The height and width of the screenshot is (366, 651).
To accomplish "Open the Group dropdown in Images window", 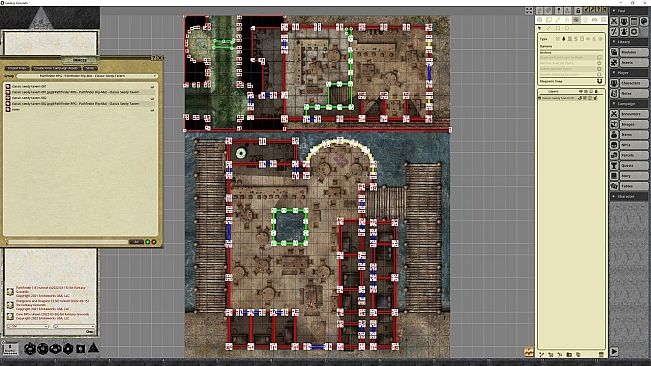I will pos(87,76).
